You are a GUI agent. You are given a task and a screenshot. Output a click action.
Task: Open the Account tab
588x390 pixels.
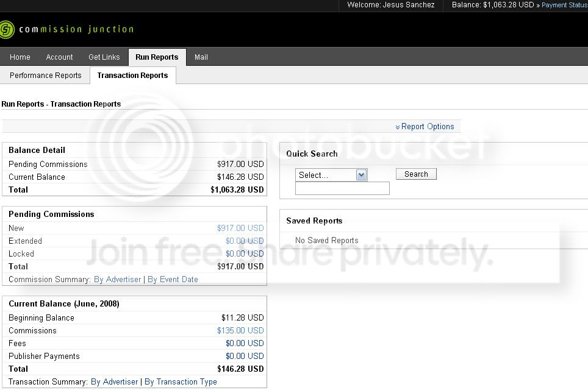pos(59,57)
